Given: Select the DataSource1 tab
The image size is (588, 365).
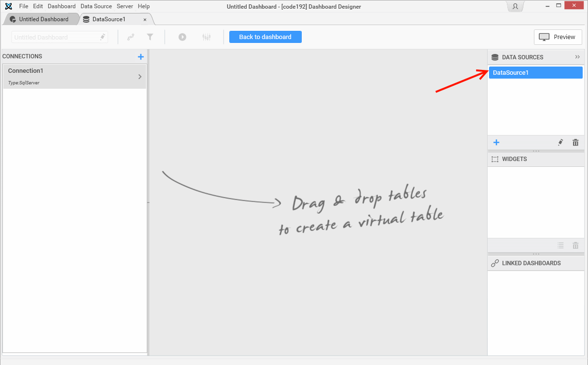Looking at the screenshot, I should pyautogui.click(x=115, y=19).
